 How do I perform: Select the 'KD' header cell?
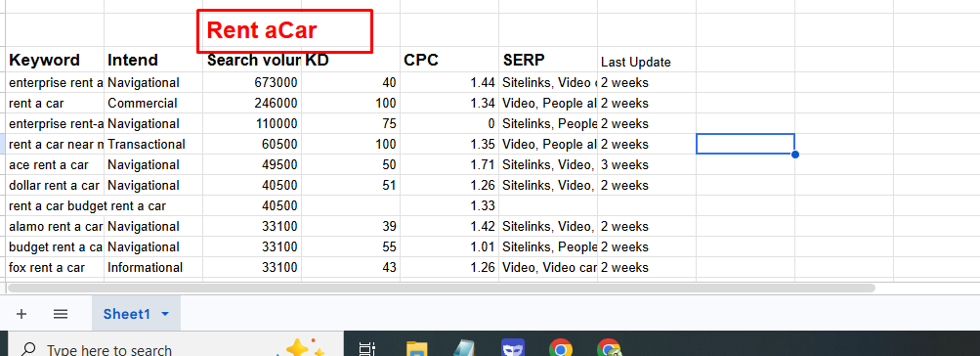tap(351, 60)
